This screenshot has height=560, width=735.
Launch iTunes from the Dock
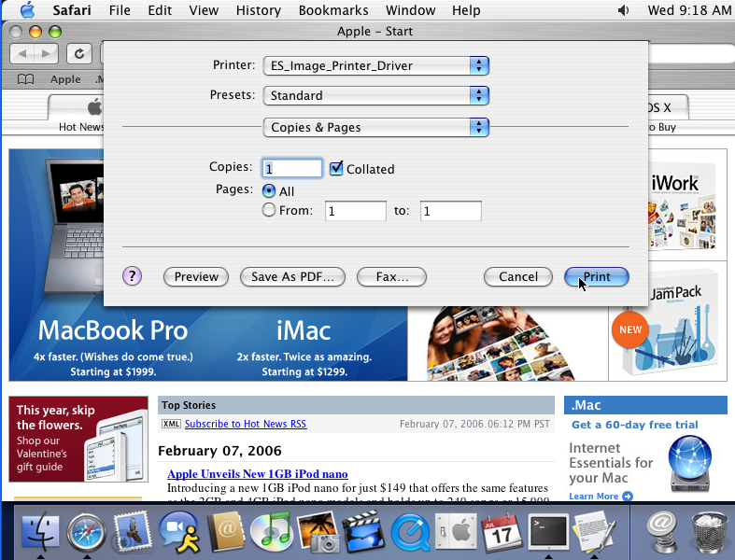point(272,532)
